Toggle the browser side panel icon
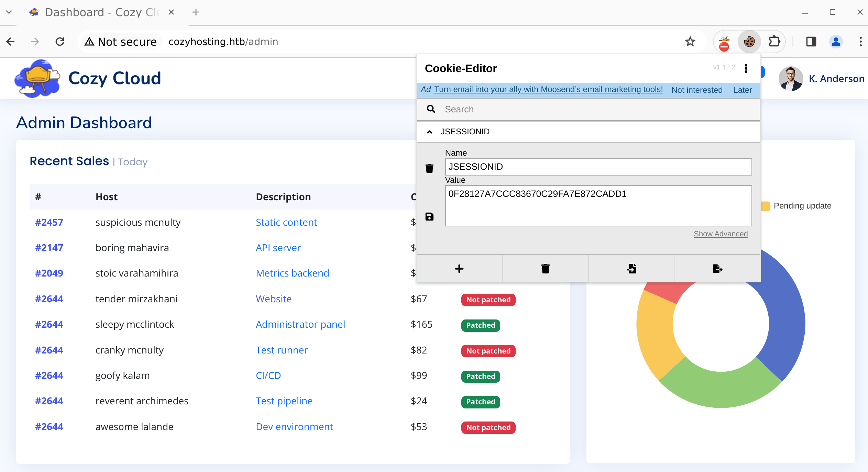Viewport: 868px width, 472px height. tap(811, 42)
